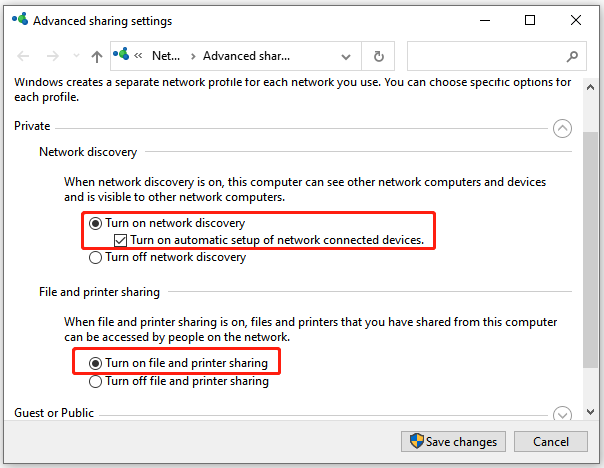604x468 pixels.
Task: Click the Guest or Public heading text
Action: click(x=54, y=413)
